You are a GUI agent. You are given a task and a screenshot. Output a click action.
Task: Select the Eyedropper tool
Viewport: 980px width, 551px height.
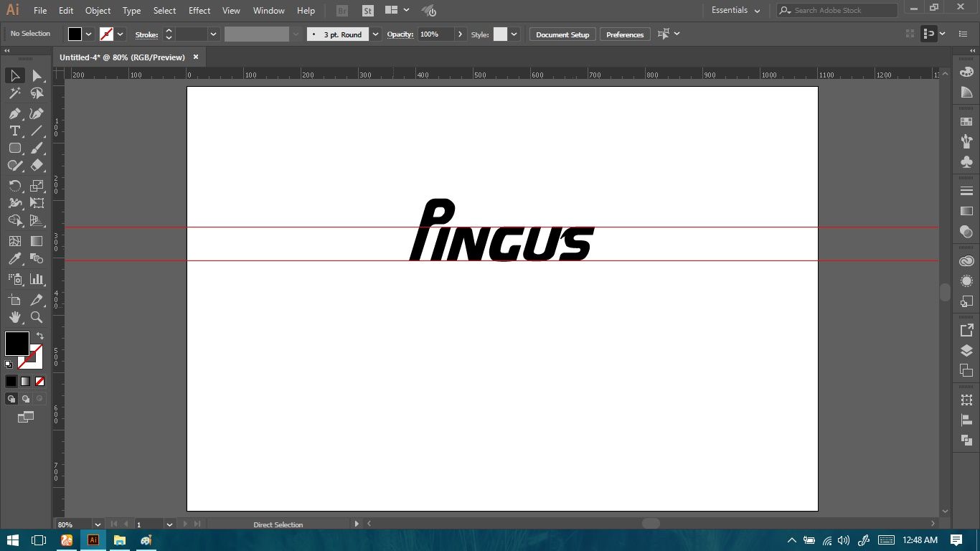14,258
